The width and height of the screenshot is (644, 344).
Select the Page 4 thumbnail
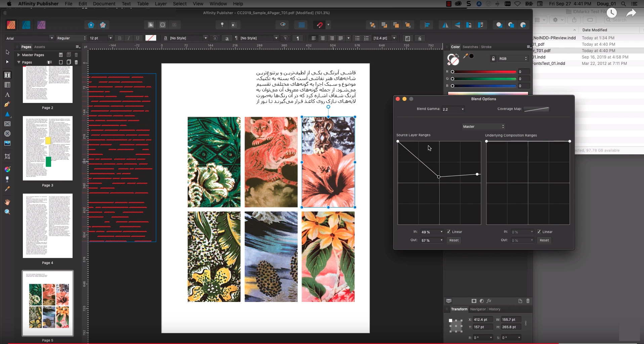click(x=48, y=226)
